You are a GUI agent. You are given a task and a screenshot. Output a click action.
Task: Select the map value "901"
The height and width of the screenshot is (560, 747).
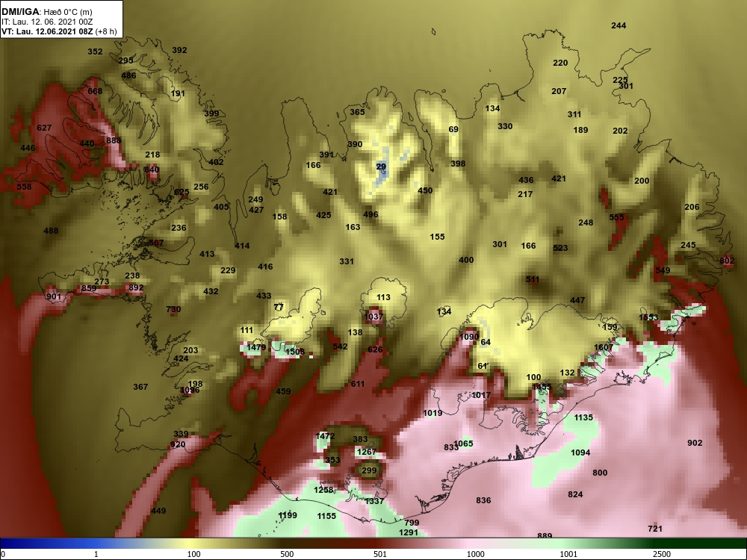[x=54, y=297]
